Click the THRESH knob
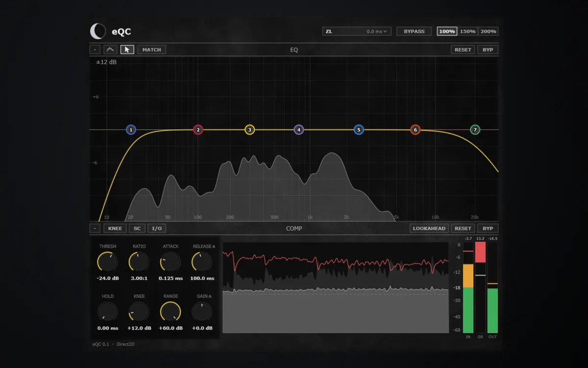588x368 pixels. click(108, 262)
